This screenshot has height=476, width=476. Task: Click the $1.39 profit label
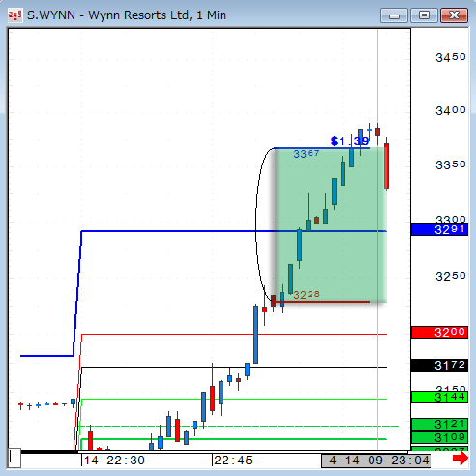(x=349, y=141)
